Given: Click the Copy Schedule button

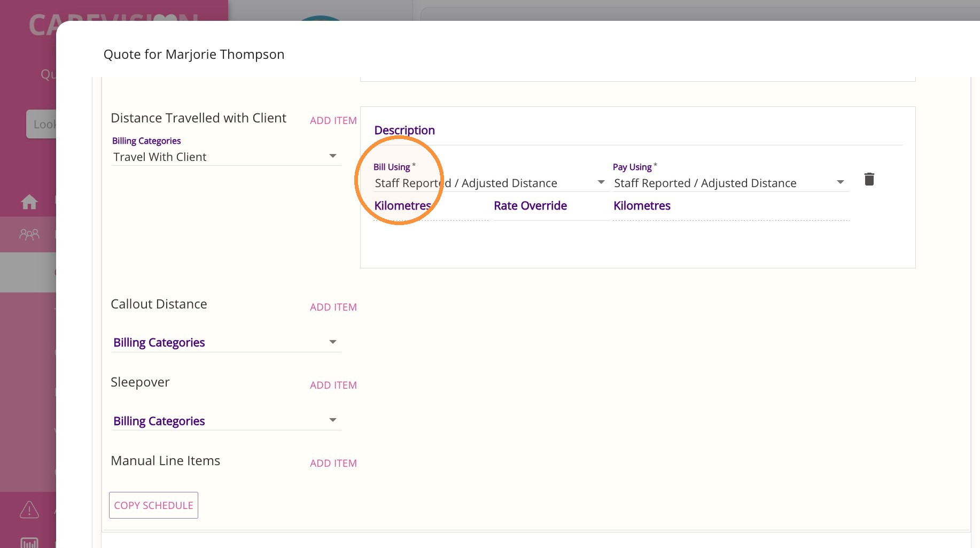Looking at the screenshot, I should click(153, 505).
